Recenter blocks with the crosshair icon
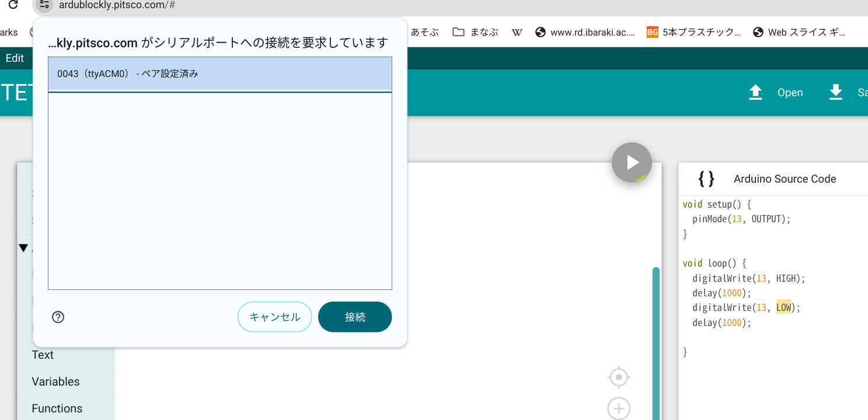This screenshot has height=420, width=868. pos(618,377)
